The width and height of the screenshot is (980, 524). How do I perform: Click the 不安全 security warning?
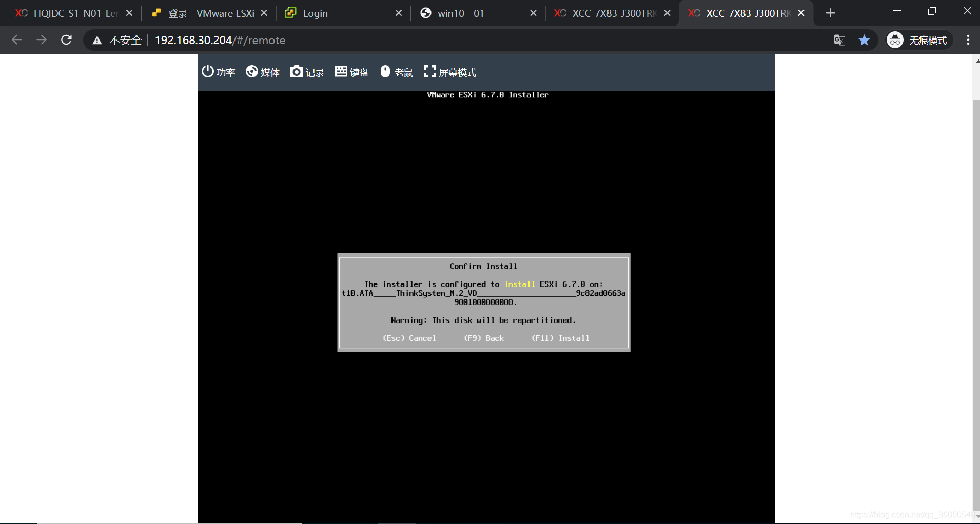(117, 40)
